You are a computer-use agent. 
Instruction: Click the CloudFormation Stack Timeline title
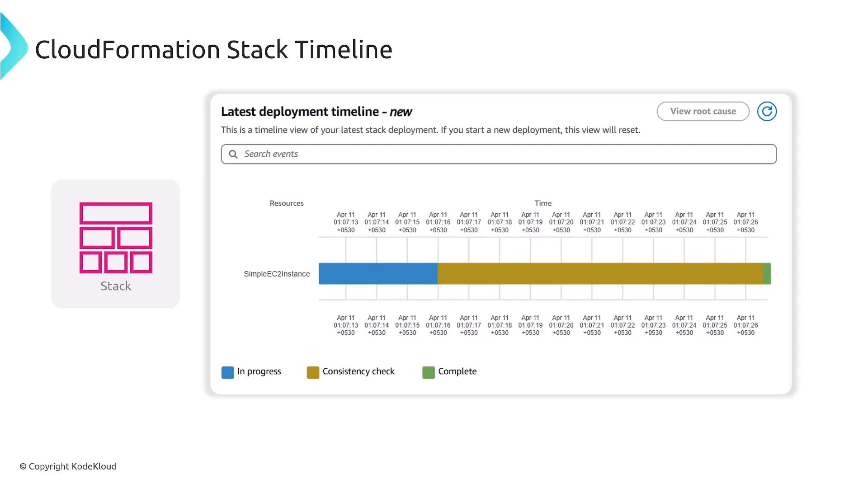click(x=213, y=49)
